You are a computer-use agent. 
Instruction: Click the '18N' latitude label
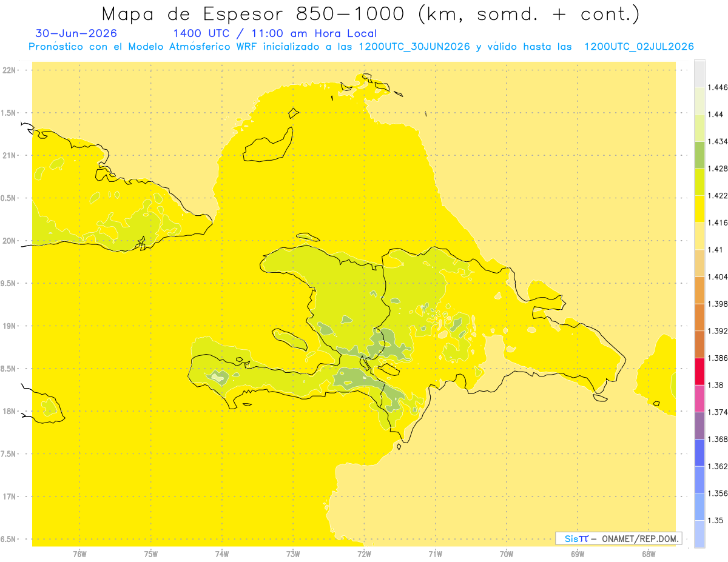(x=8, y=412)
